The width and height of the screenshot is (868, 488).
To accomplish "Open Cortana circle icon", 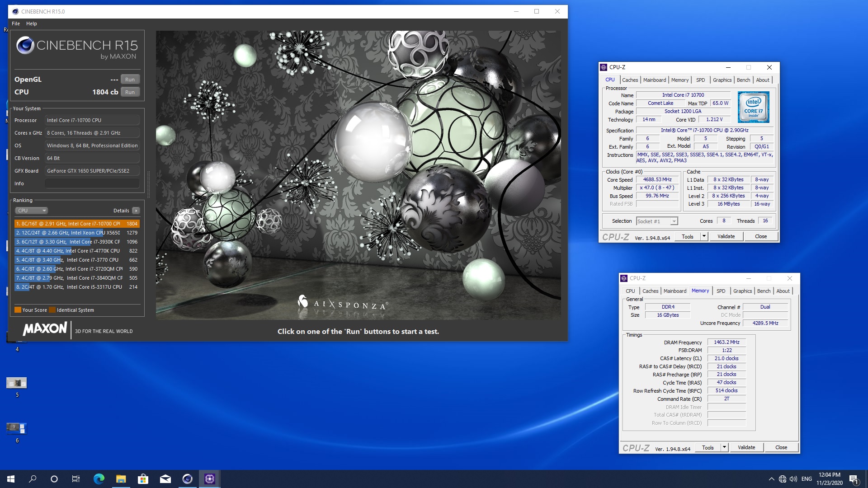I will [54, 479].
